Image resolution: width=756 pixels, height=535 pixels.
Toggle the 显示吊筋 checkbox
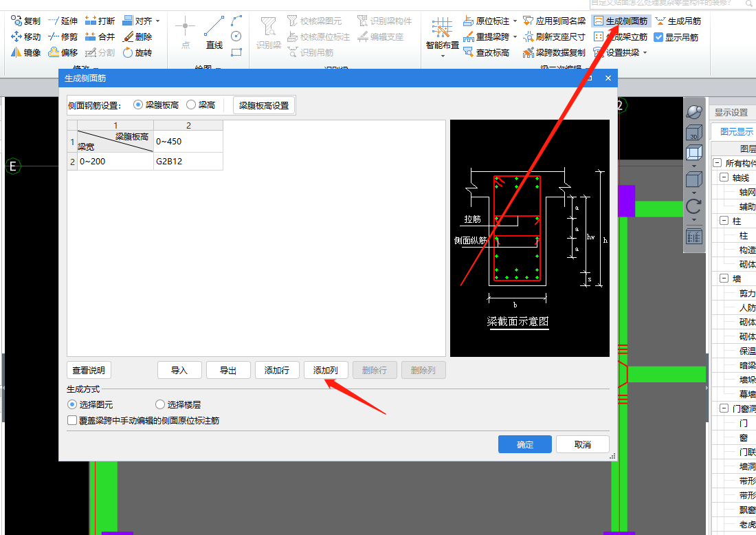(x=658, y=37)
